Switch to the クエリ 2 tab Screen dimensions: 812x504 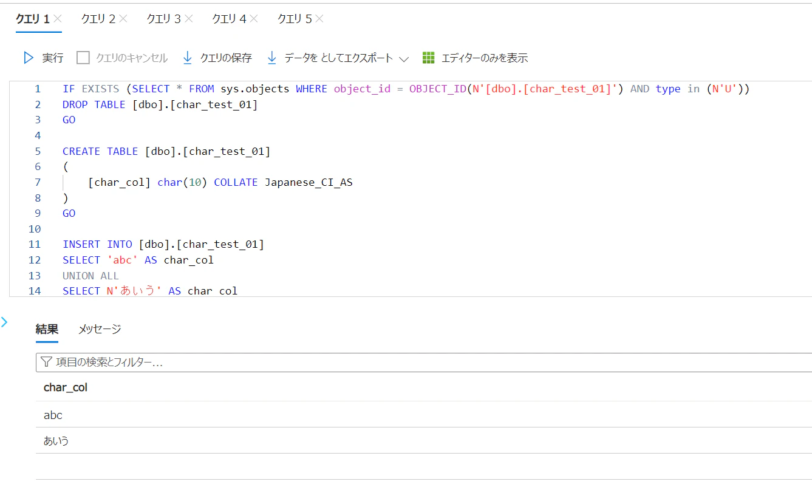point(98,19)
